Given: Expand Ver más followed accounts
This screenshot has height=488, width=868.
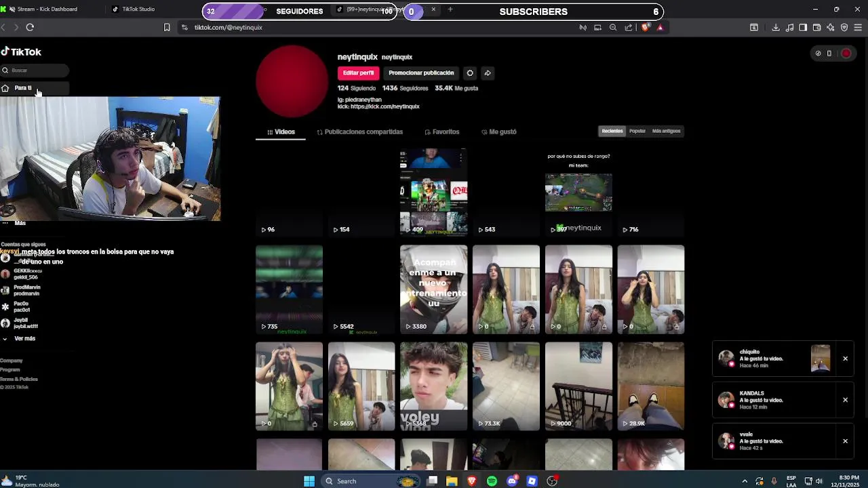Looking at the screenshot, I should pyautogui.click(x=19, y=338).
